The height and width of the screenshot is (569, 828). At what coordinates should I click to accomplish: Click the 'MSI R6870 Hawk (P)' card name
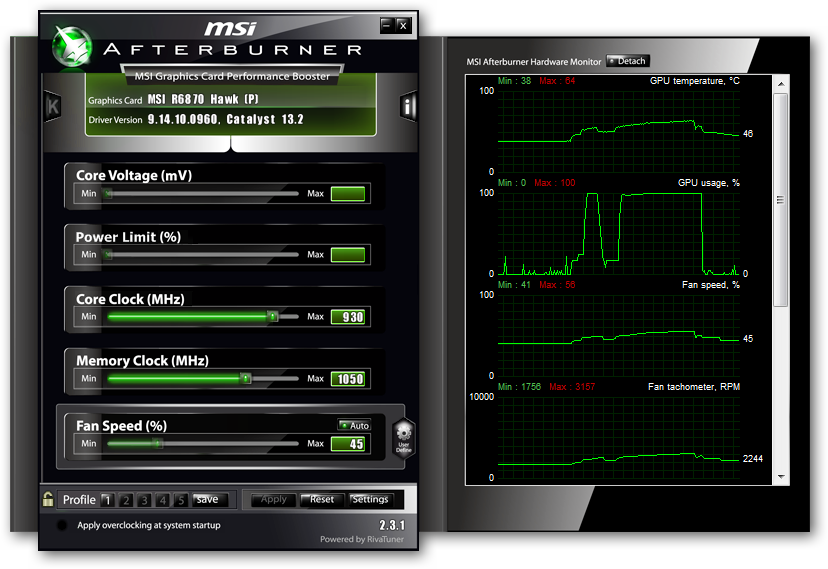tap(203, 99)
